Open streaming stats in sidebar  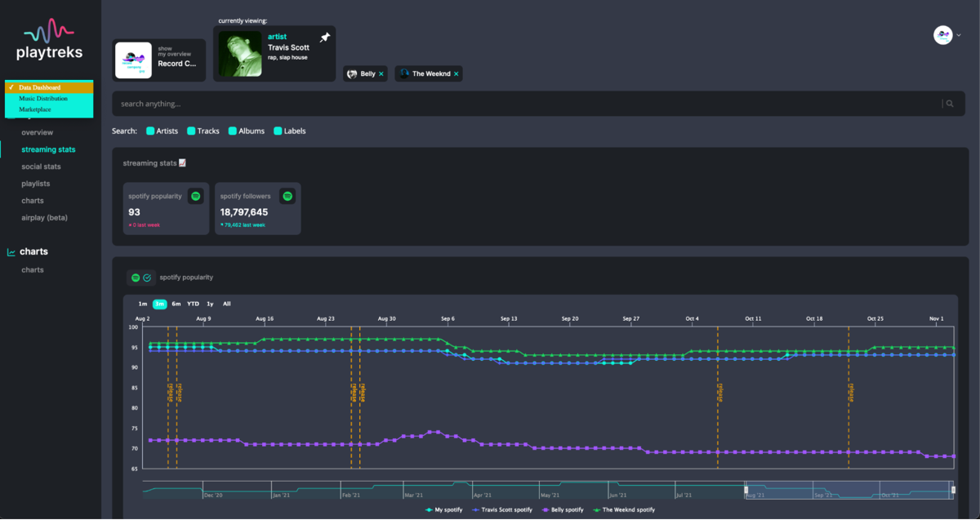48,149
